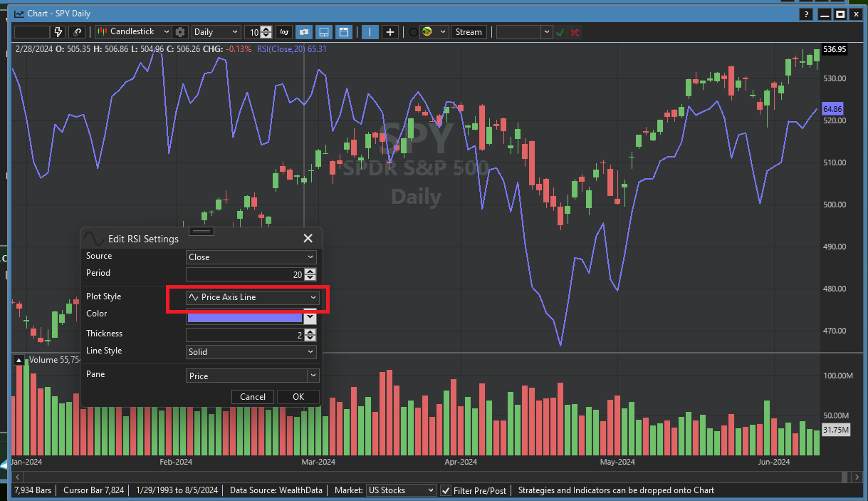Open chart style settings gear icon
868x501 pixels.
click(x=180, y=32)
